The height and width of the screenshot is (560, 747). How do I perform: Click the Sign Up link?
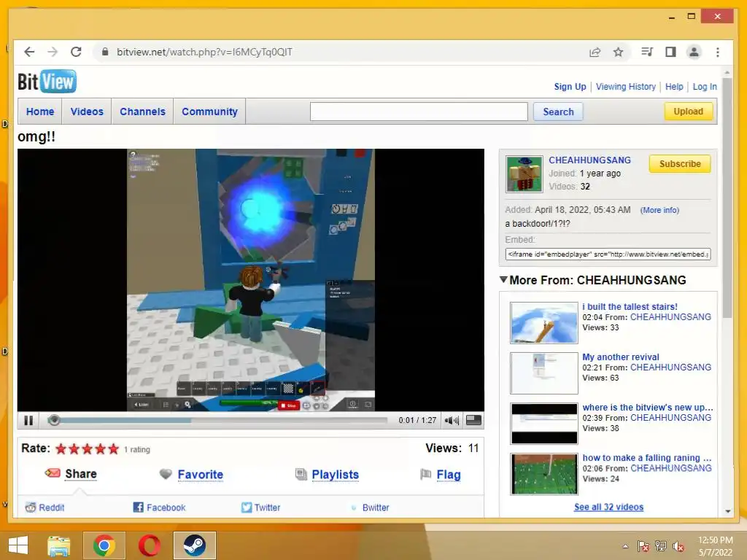coord(570,87)
